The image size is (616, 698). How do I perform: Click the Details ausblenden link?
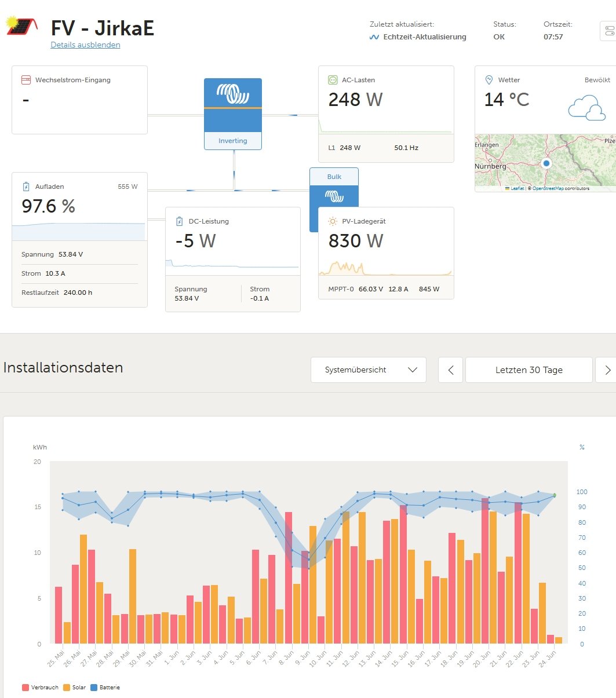(x=85, y=45)
